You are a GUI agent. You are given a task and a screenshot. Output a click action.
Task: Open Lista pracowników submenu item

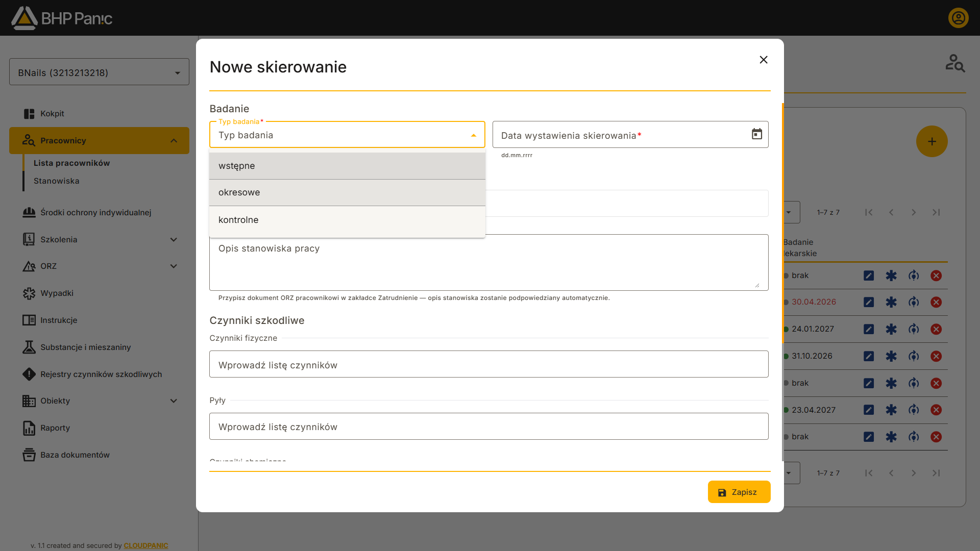point(71,163)
